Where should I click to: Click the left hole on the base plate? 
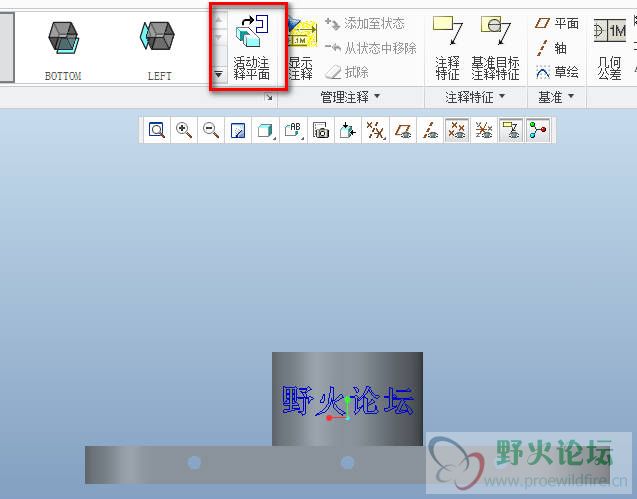point(194,462)
